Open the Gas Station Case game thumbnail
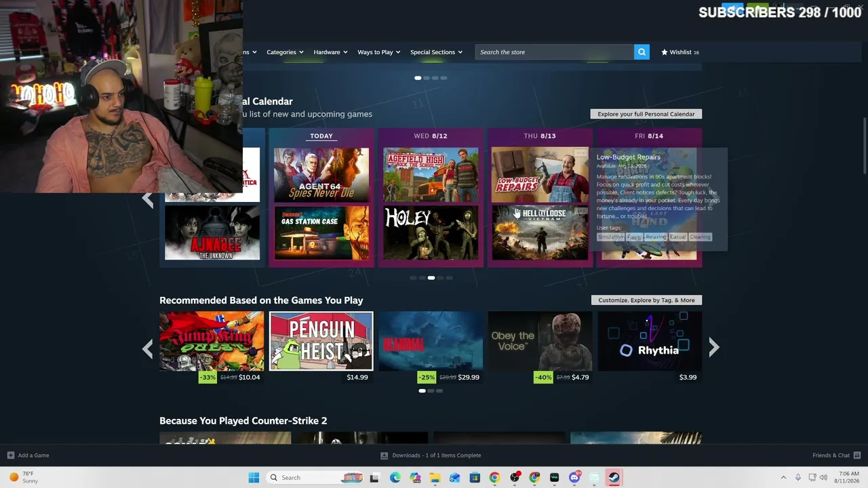Screen dimensions: 868x488 321,232
